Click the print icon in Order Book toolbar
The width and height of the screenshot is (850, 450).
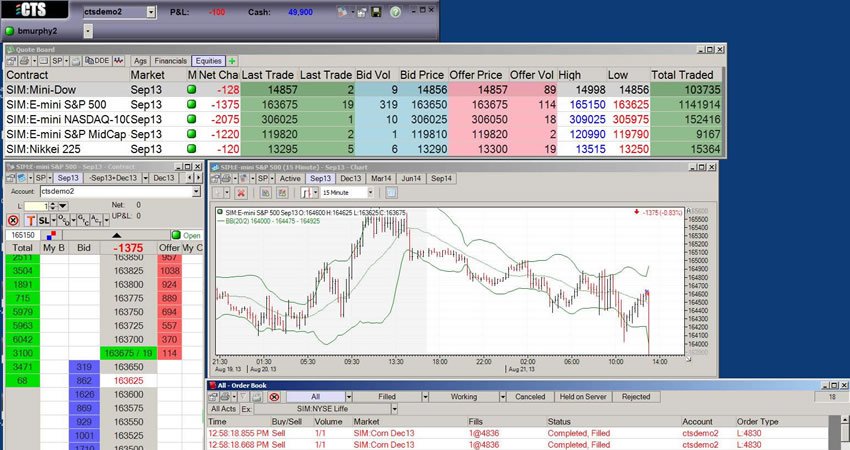pos(226,397)
